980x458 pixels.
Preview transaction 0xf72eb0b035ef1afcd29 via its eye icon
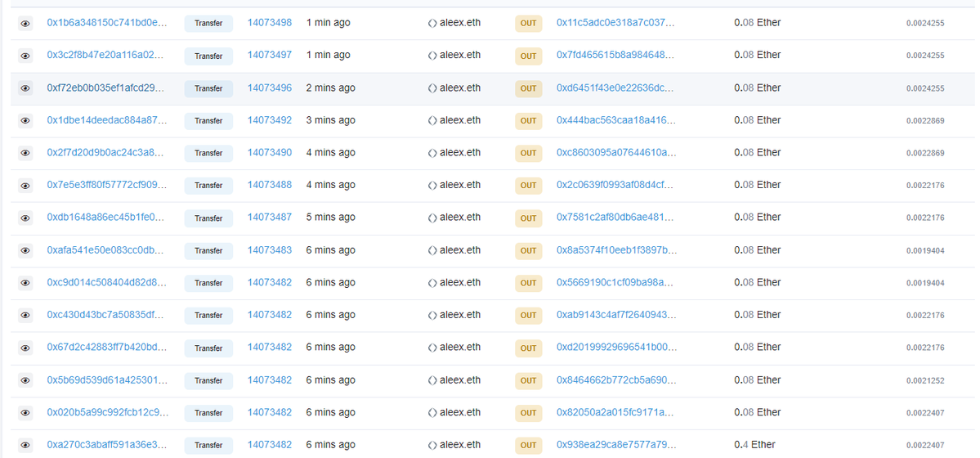(25, 88)
